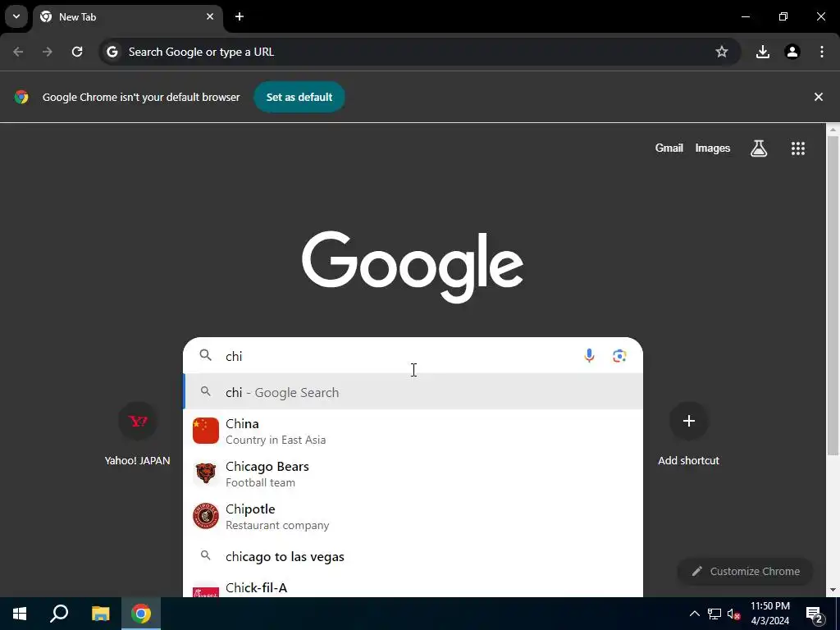
Task: Click the Add shortcut plus button
Action: point(689,421)
